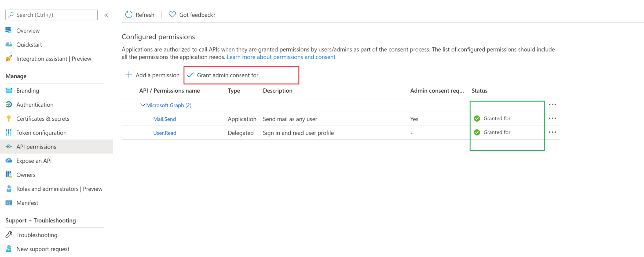Open the Mail.Send permission link
Viewport: 644px width, 257px height.
click(164, 119)
